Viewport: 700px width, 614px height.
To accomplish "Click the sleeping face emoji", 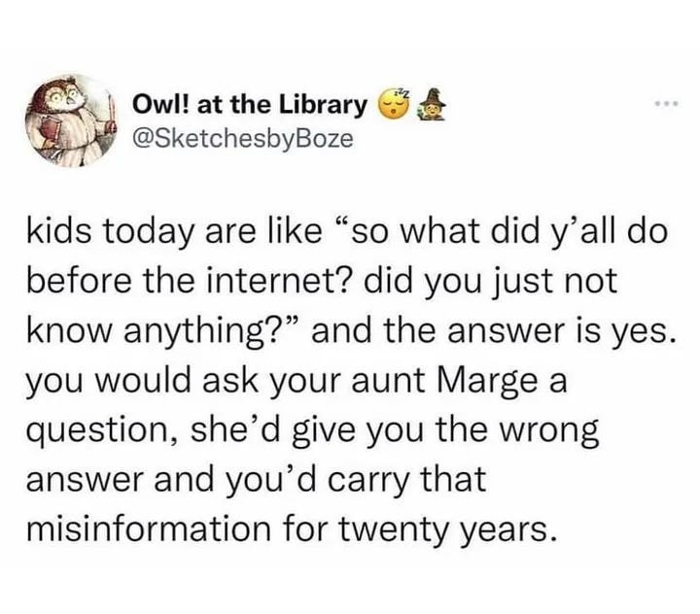I will pos(396,104).
